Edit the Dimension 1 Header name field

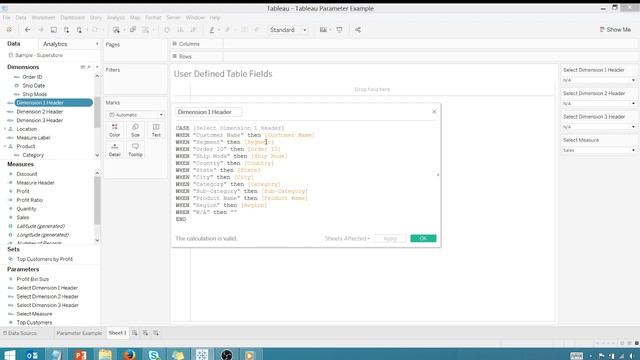[208, 112]
